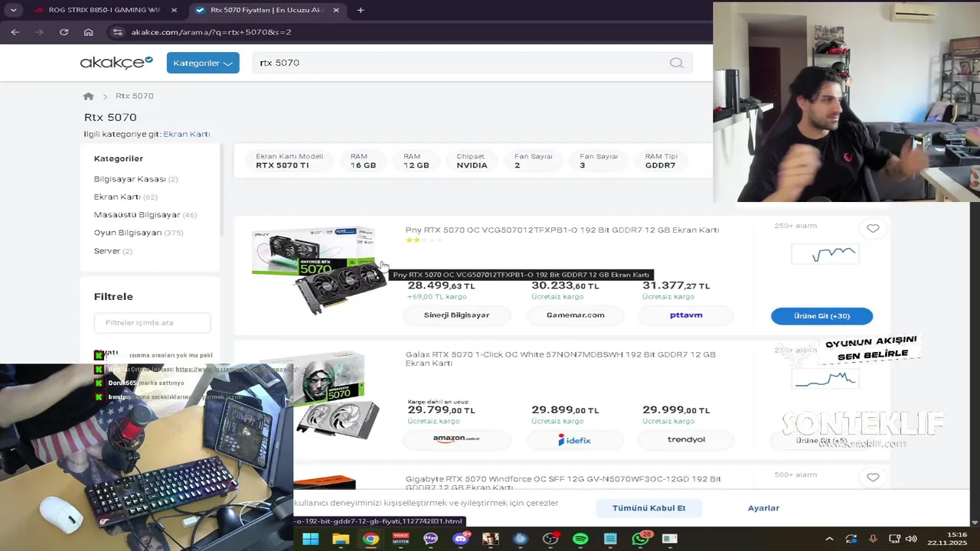Screen dimensions: 980x551
Task: Close the Rtx 5070 Fiyatları tab
Action: [x=336, y=10]
